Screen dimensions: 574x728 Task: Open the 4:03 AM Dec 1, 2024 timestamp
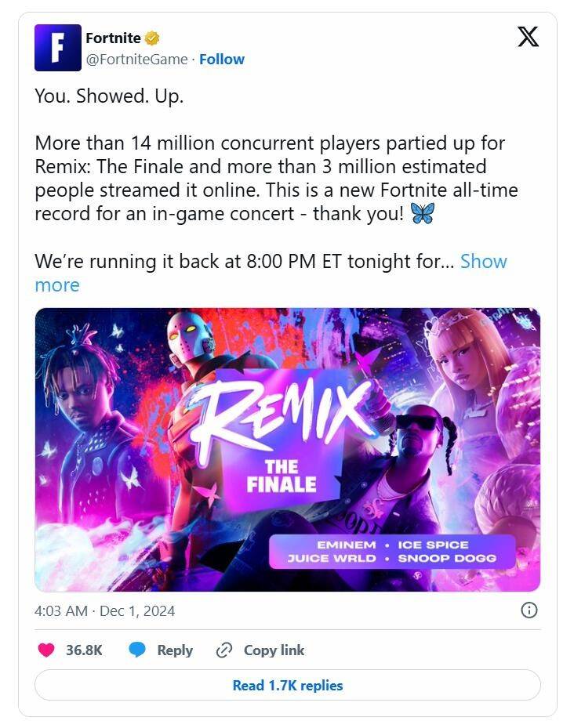[105, 610]
